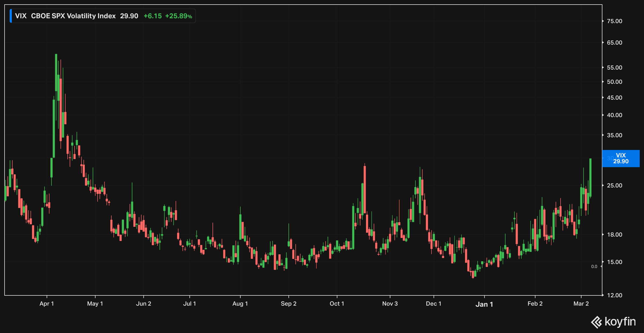Click the Aug 1 date axis label
This screenshot has height=333, width=644.
coord(240,304)
